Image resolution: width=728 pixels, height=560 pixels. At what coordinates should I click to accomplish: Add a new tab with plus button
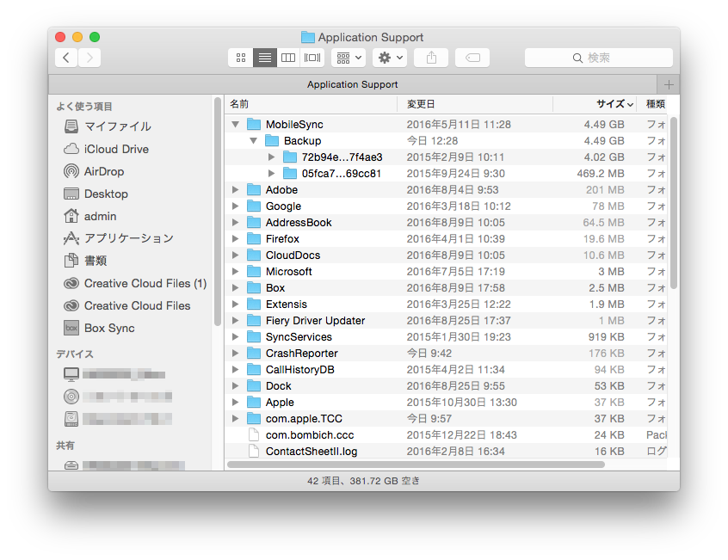tap(669, 84)
